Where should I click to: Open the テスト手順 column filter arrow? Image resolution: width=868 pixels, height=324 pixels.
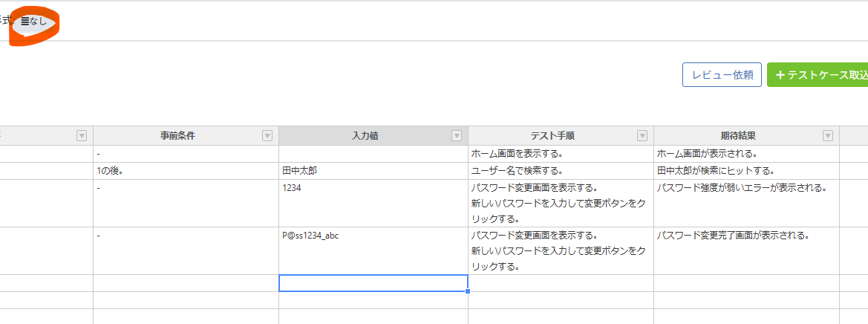point(642,136)
